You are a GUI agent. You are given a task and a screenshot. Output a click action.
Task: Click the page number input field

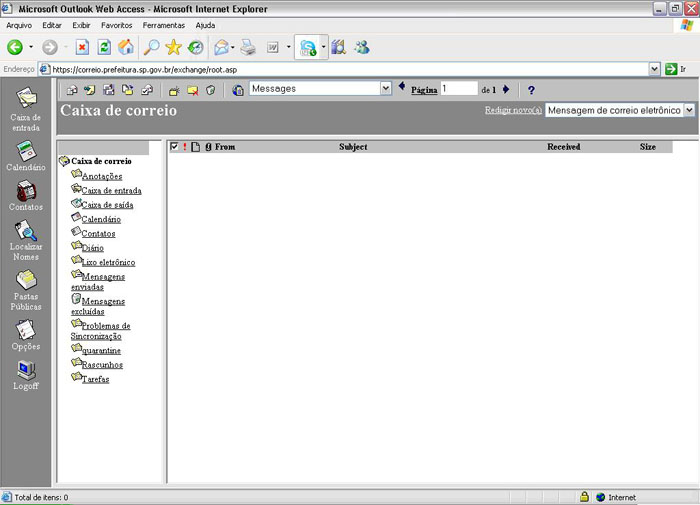(x=459, y=88)
